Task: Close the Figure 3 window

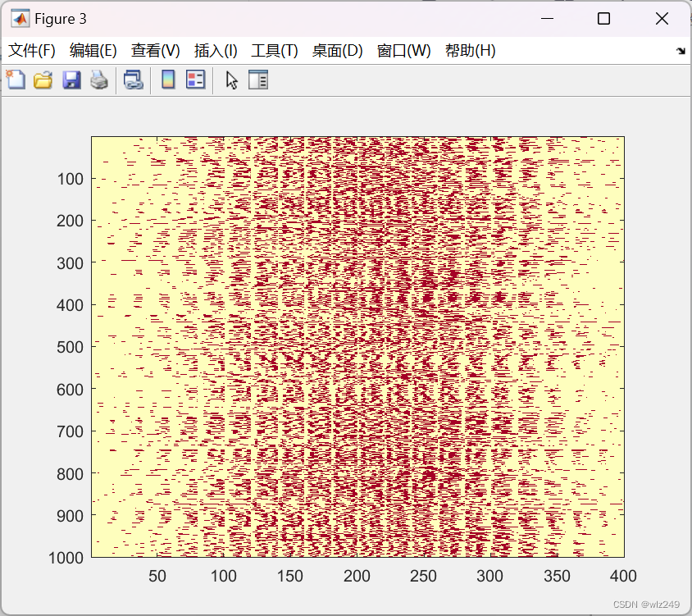Action: tap(662, 19)
